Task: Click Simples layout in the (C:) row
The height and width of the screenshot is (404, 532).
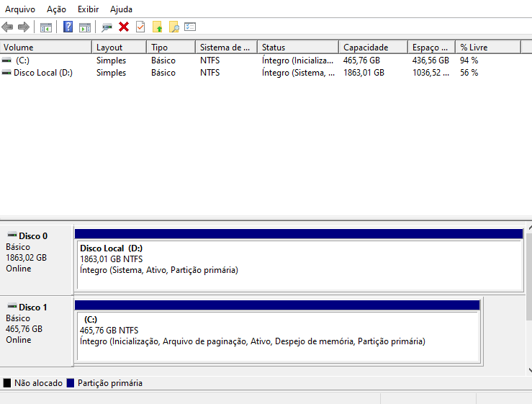Action: tap(111, 60)
